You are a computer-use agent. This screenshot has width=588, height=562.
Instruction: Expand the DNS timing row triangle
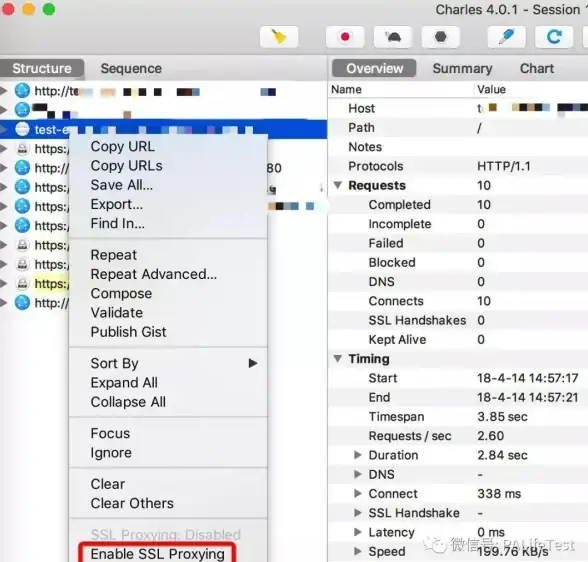pyautogui.click(x=357, y=474)
